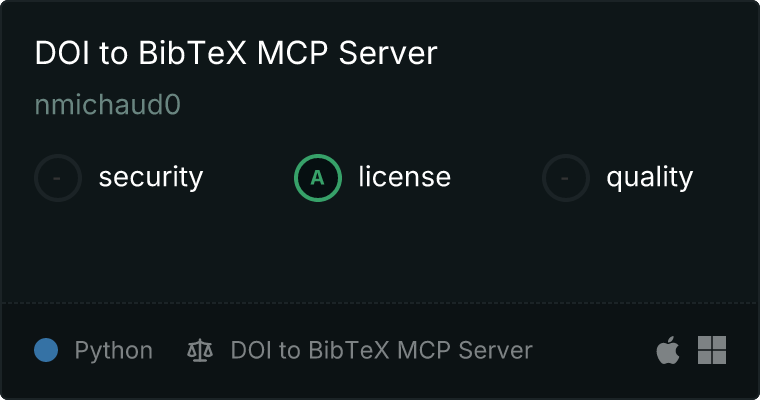Click the security score circle showing a dash
Viewport: 760px width, 400px height.
tap(58, 178)
